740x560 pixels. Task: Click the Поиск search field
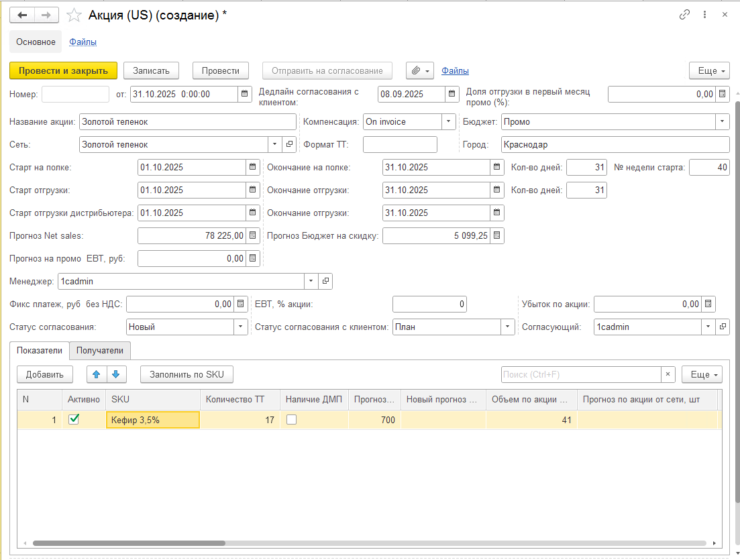(581, 374)
